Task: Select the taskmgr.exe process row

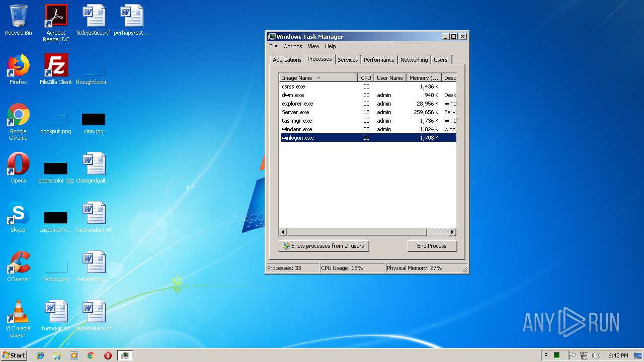Action: click(368, 121)
